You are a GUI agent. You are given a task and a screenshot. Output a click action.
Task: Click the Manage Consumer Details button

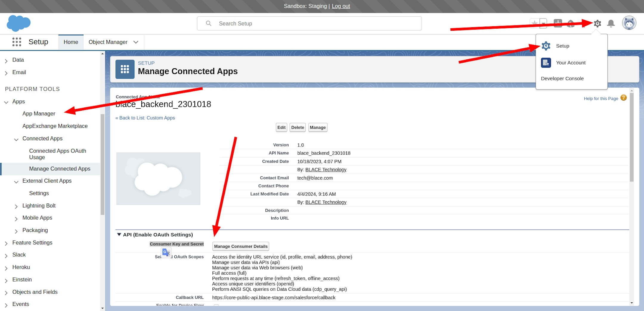[241, 246]
